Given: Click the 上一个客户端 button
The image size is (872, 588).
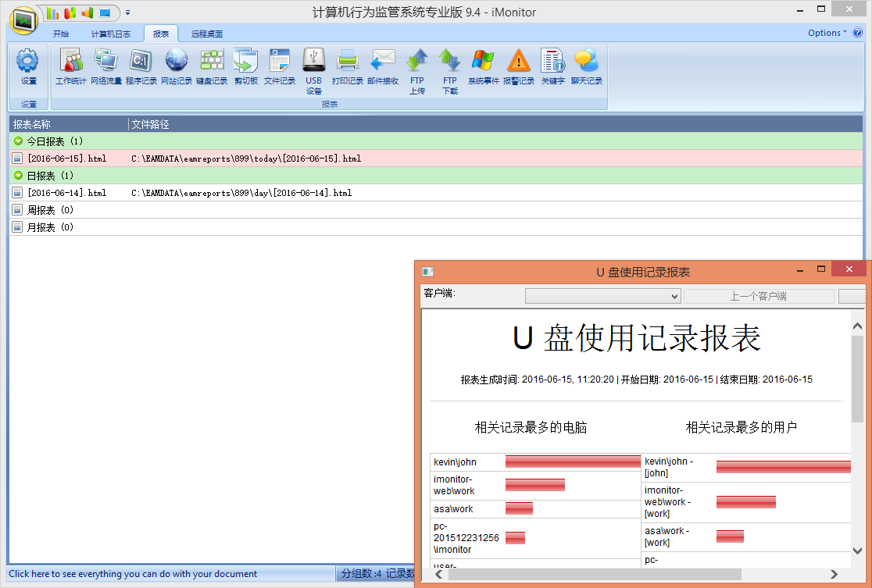Looking at the screenshot, I should click(758, 297).
